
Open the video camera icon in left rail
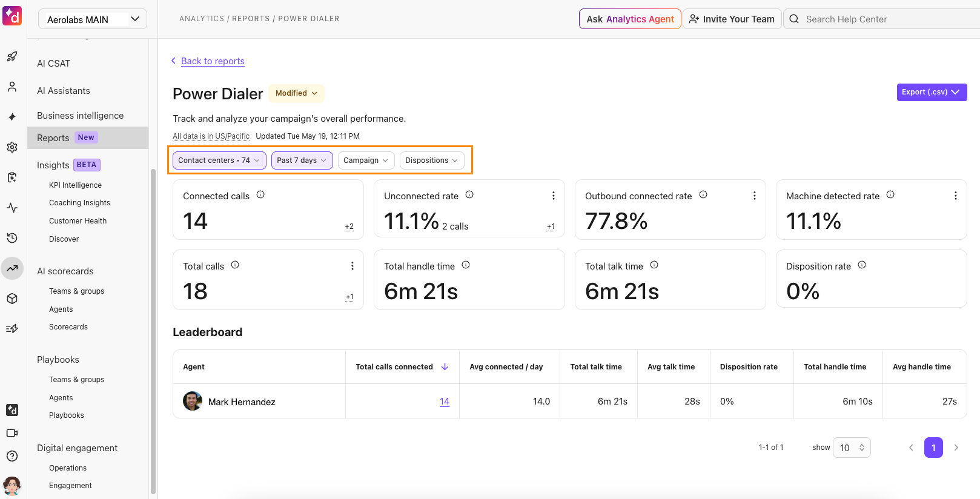12,433
